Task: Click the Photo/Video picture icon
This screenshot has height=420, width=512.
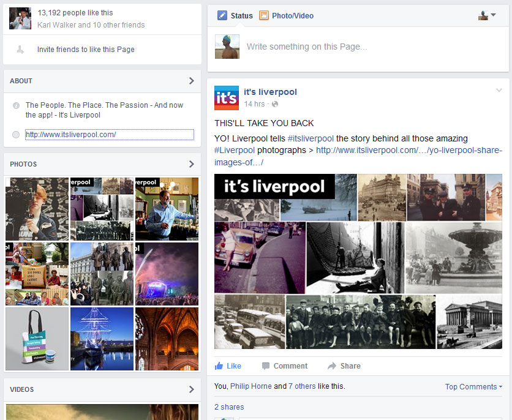Action: click(264, 16)
